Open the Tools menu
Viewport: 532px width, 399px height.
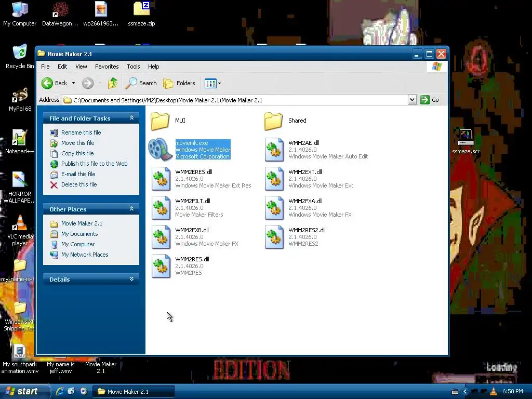134,66
